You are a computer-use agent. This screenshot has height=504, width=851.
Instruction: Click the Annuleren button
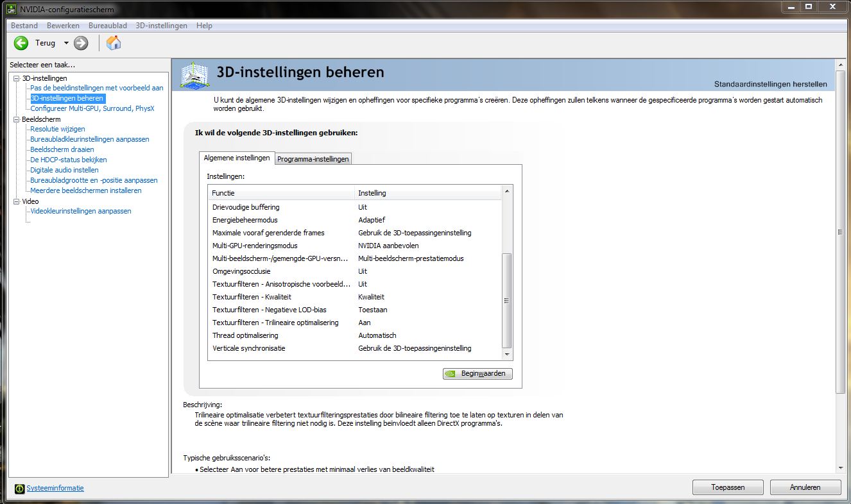[805, 487]
